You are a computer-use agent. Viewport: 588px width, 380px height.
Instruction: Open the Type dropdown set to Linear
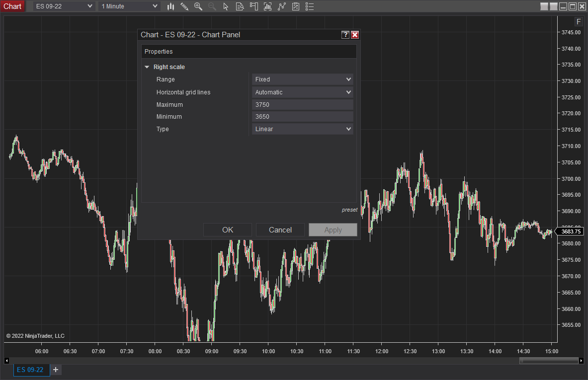[x=302, y=129]
